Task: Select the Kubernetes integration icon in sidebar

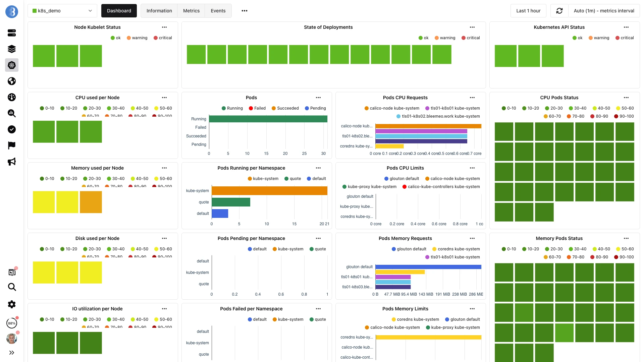Action: [12, 65]
